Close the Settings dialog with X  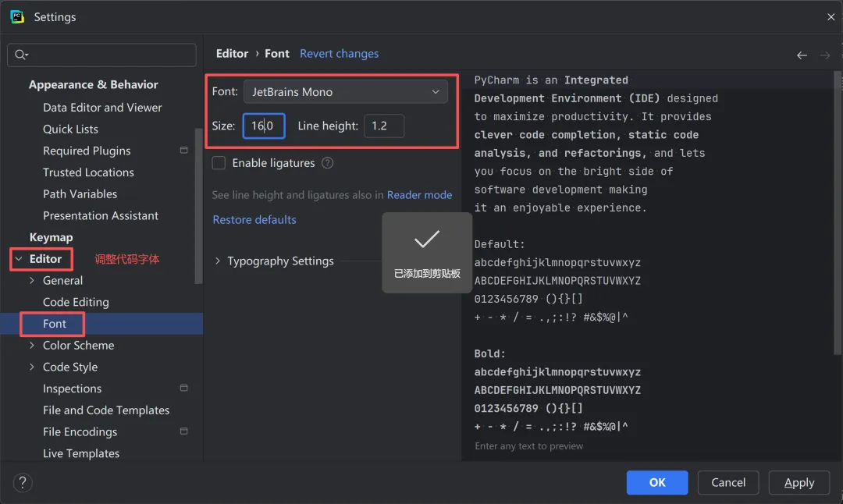[x=831, y=16]
